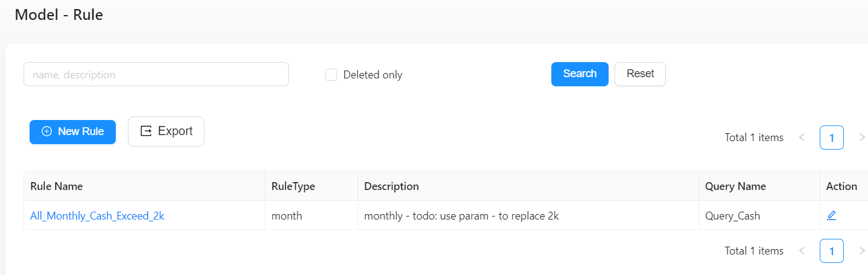
Task: Edit rule using the pencil icon
Action: (831, 215)
